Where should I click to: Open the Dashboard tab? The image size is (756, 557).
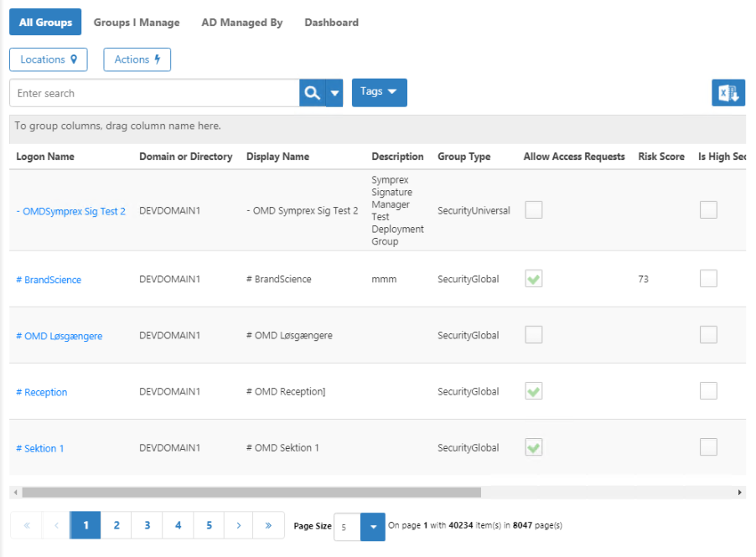pos(331,22)
